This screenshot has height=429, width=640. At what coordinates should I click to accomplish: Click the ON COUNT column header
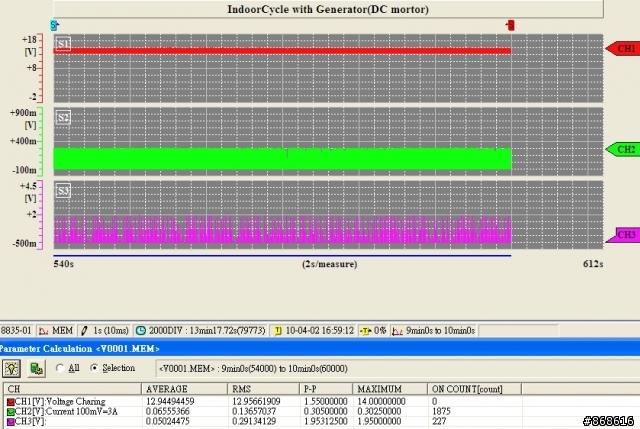[x=475, y=389]
